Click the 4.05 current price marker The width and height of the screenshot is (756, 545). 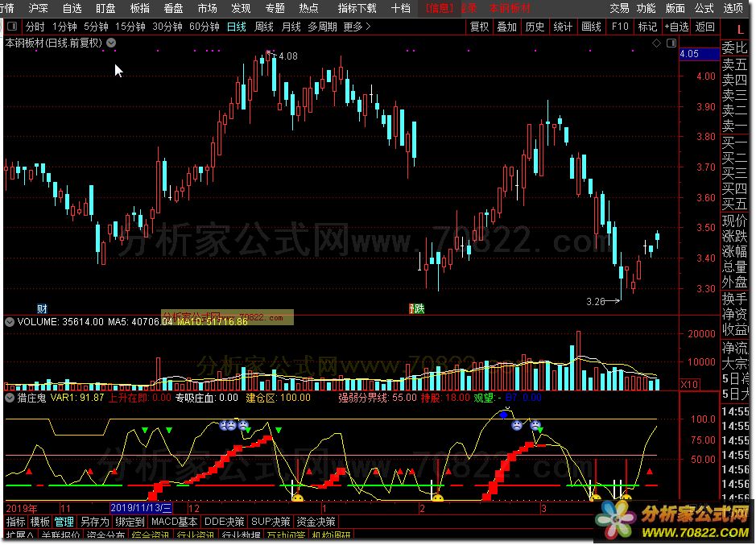click(688, 54)
